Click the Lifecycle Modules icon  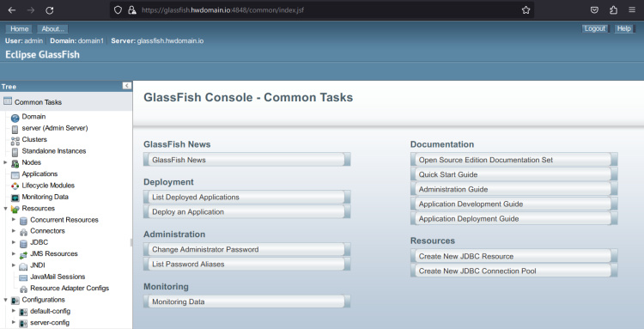point(15,186)
